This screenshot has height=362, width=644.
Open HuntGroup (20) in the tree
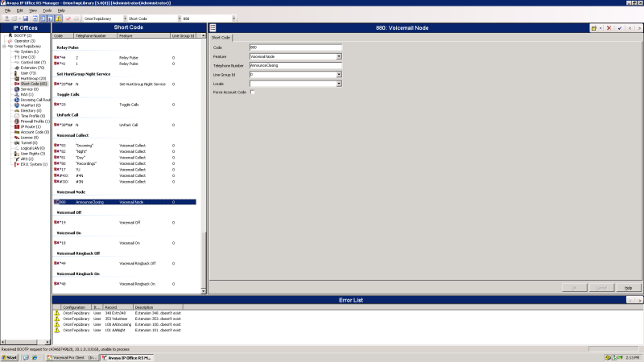33,78
